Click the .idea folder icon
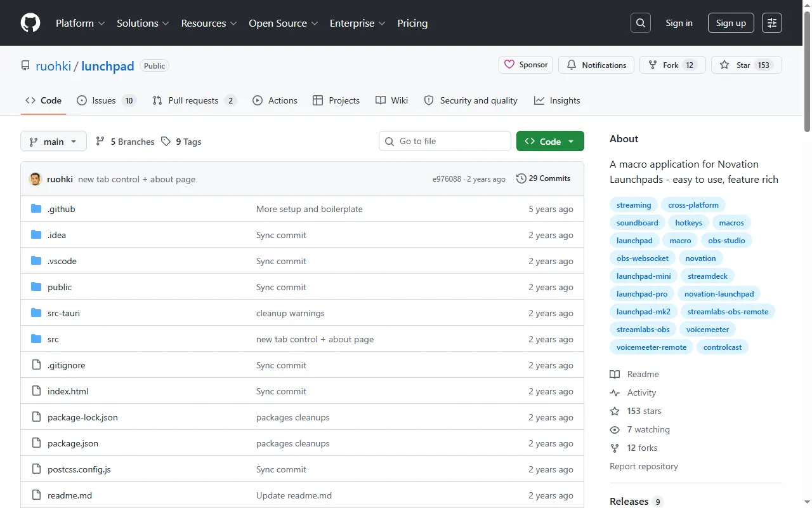Image resolution: width=812 pixels, height=508 pixels. (36, 235)
